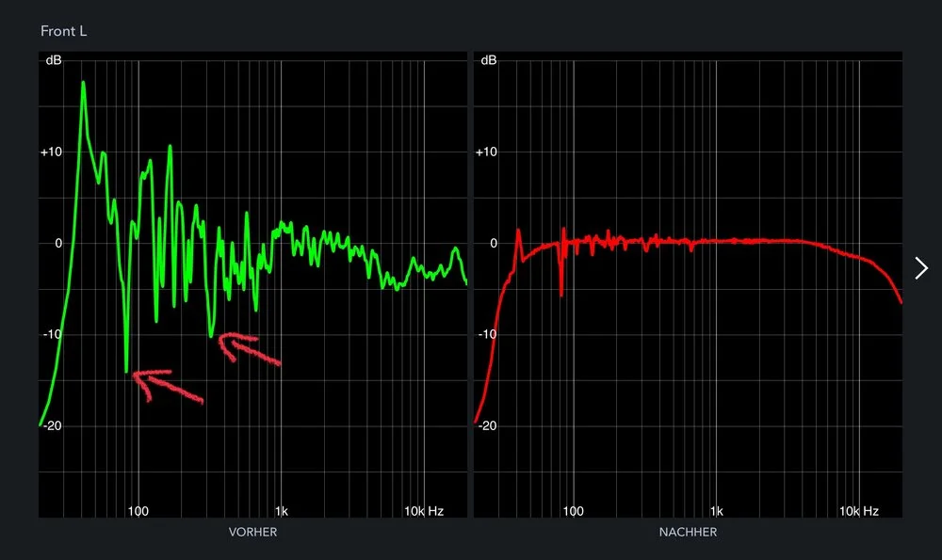Click the 10k Hz label on the NACHHER graph

pyautogui.click(x=859, y=511)
